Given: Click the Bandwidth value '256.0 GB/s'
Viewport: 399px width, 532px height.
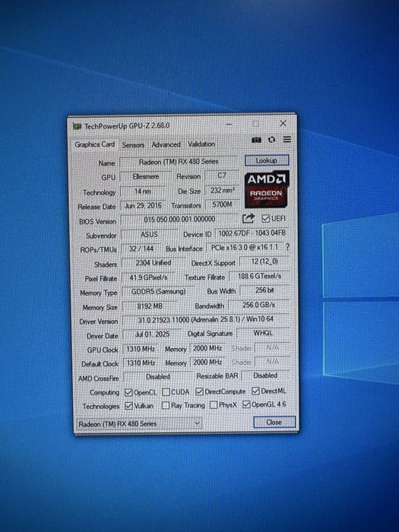Looking at the screenshot, I should pos(259,305).
